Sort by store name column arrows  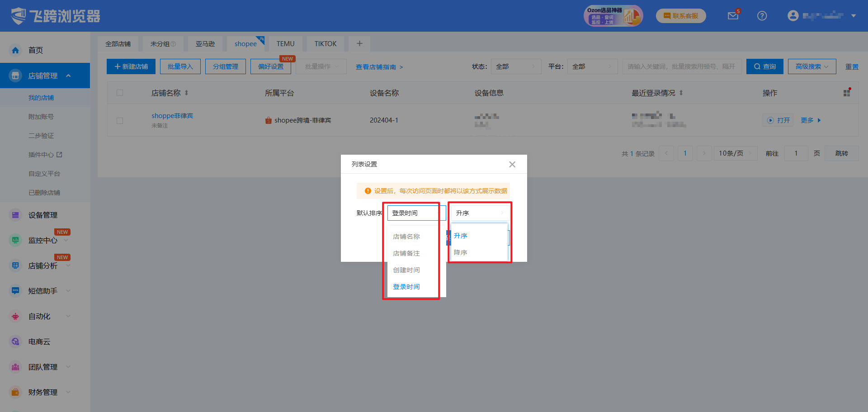186,93
